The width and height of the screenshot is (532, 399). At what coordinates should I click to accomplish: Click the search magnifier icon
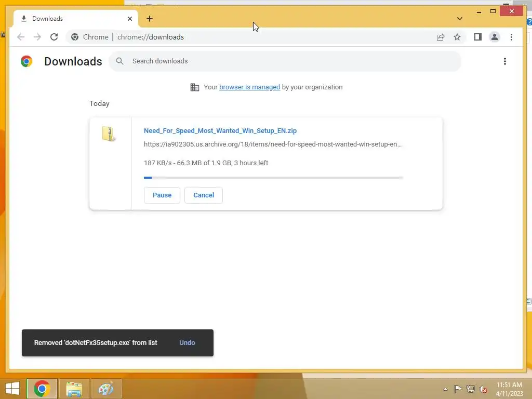click(x=119, y=61)
